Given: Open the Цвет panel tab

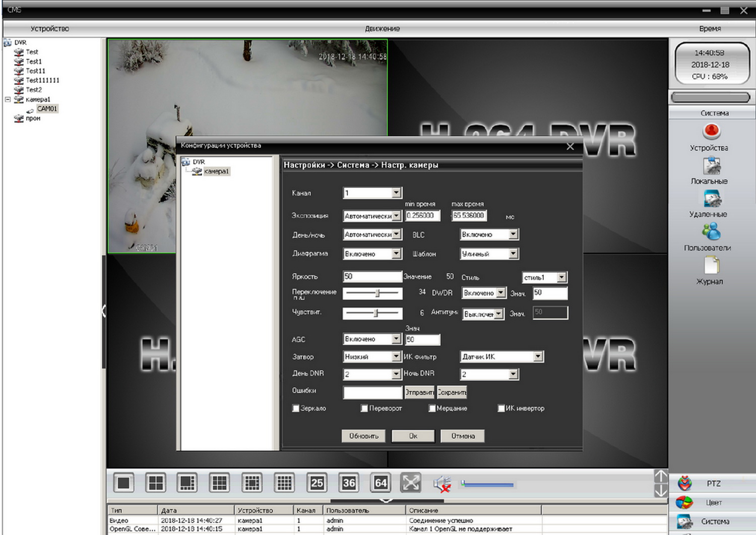Looking at the screenshot, I should (713, 503).
